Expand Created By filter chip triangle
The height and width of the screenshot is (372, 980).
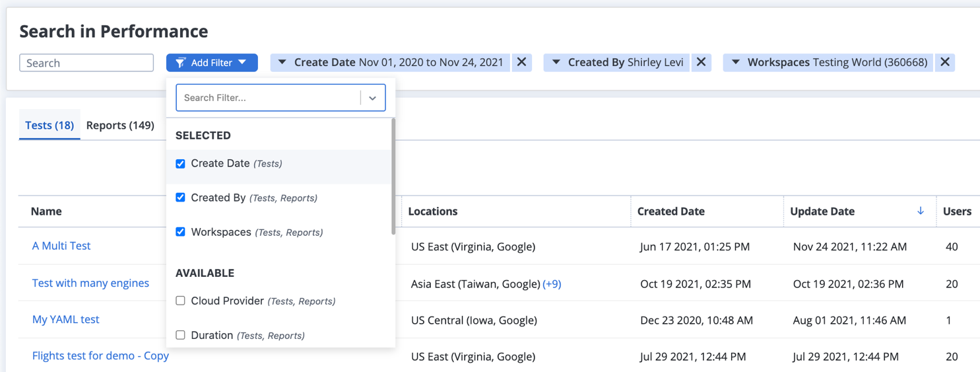[x=556, y=62]
